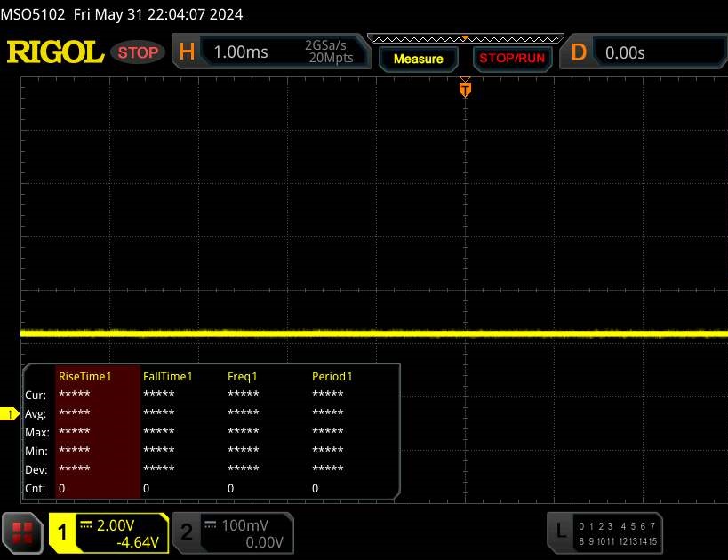Click digital channel 7 in logic panel

(x=652, y=526)
